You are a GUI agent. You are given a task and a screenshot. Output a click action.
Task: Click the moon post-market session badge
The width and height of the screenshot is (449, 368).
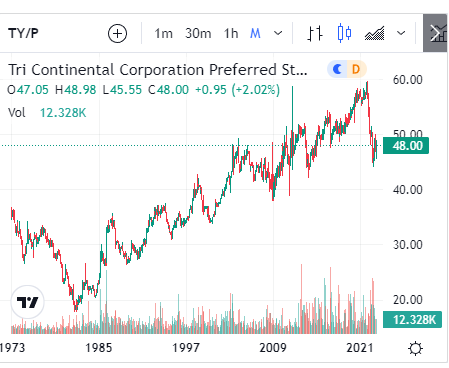[337, 69]
